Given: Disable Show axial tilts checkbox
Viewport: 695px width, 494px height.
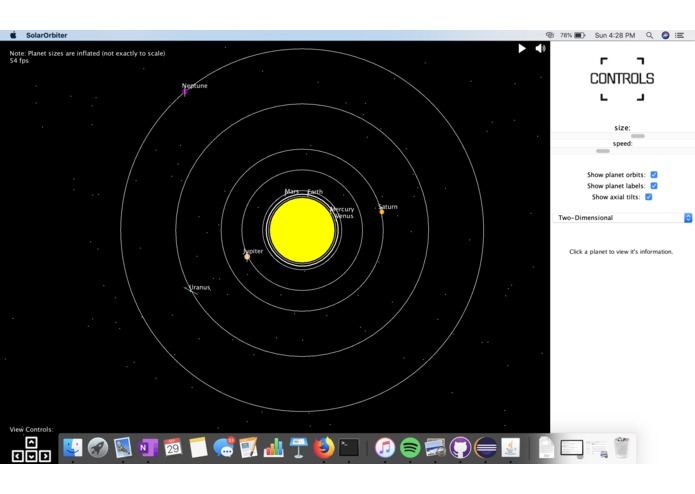Looking at the screenshot, I should 648,197.
